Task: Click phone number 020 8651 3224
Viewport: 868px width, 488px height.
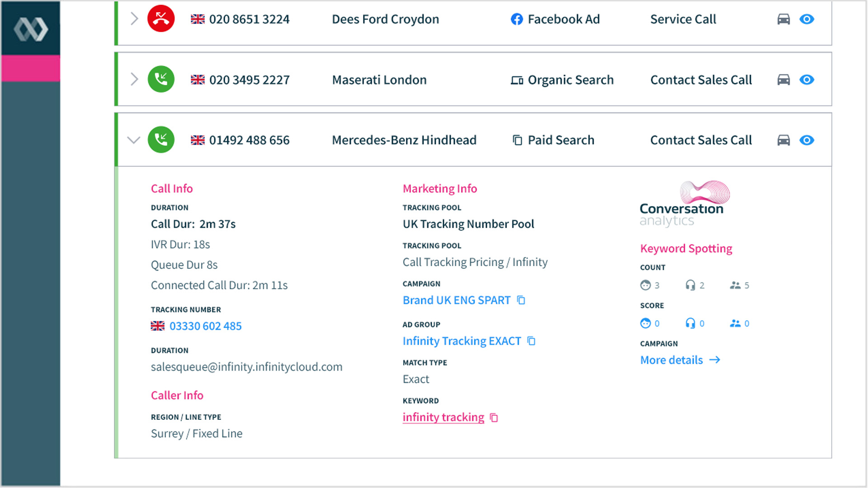Action: [249, 19]
